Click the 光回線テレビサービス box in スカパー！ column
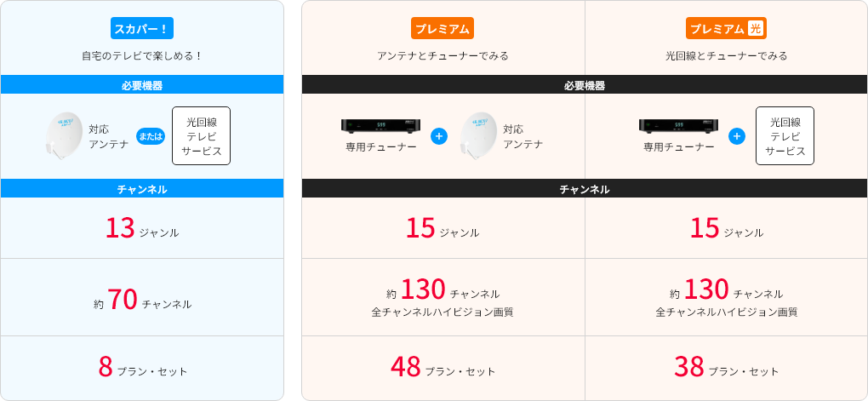This screenshot has height=401, width=868. 201,135
